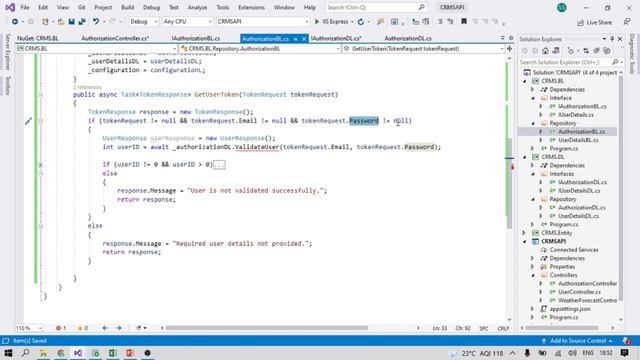Click Sync with Active Document icon
The height and width of the screenshot is (360, 640).
click(586, 51)
